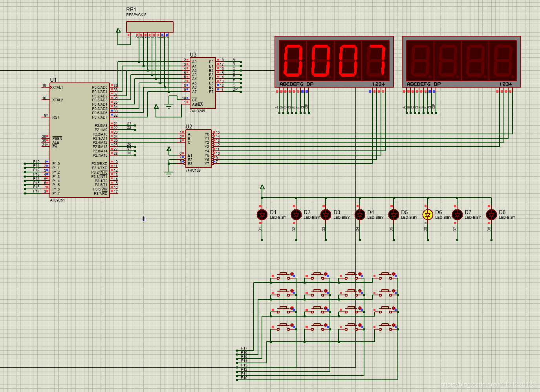
Task: Click the first 0 digit of the lit display
Action: point(293,60)
